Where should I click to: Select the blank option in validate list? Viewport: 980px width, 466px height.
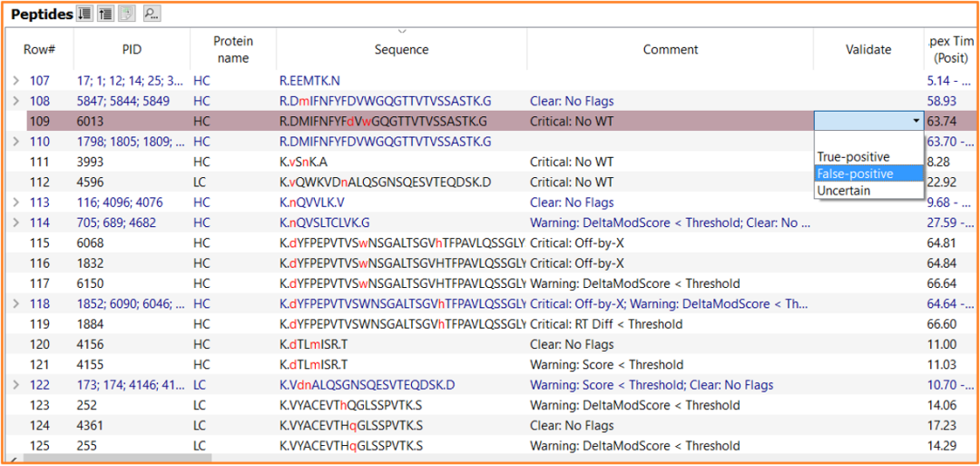(868, 140)
